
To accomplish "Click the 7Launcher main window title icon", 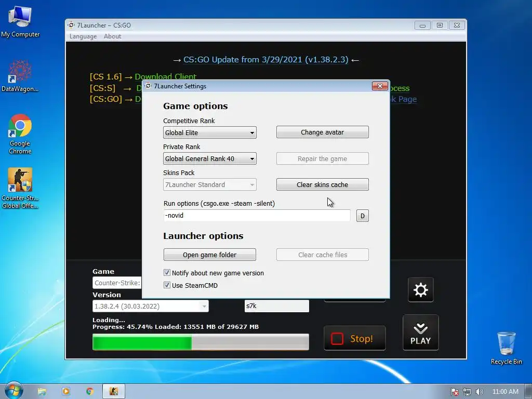I will coord(71,25).
